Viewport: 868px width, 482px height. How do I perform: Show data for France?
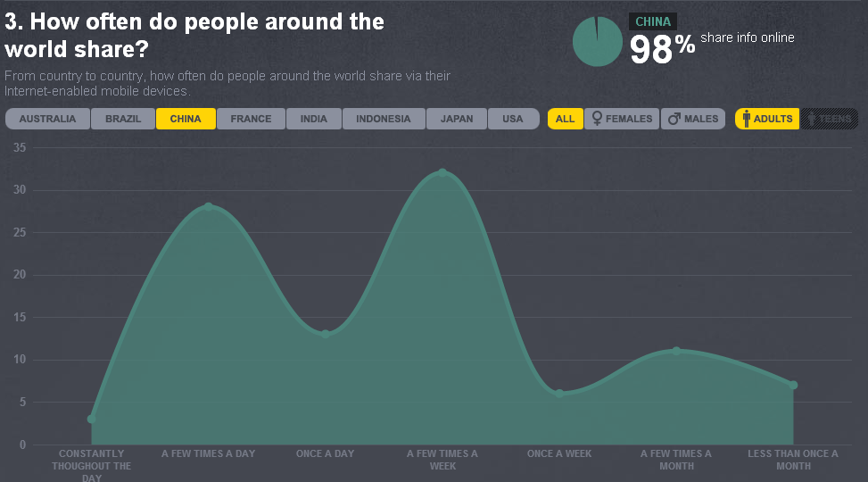(x=251, y=119)
